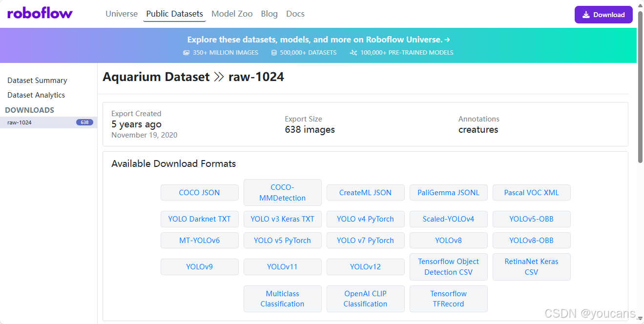Select raw-1024 download in sidebar
Screen dimensions: 644x324
[49, 122]
